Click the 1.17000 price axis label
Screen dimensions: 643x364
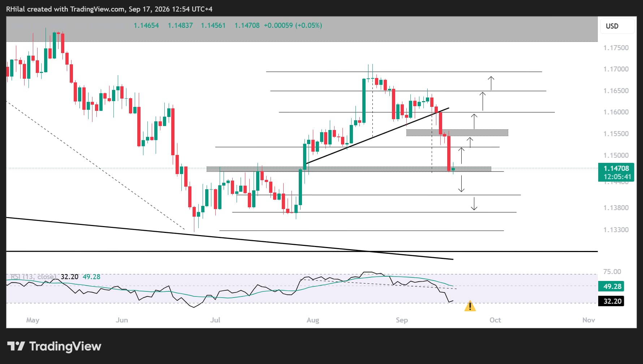tap(616, 69)
